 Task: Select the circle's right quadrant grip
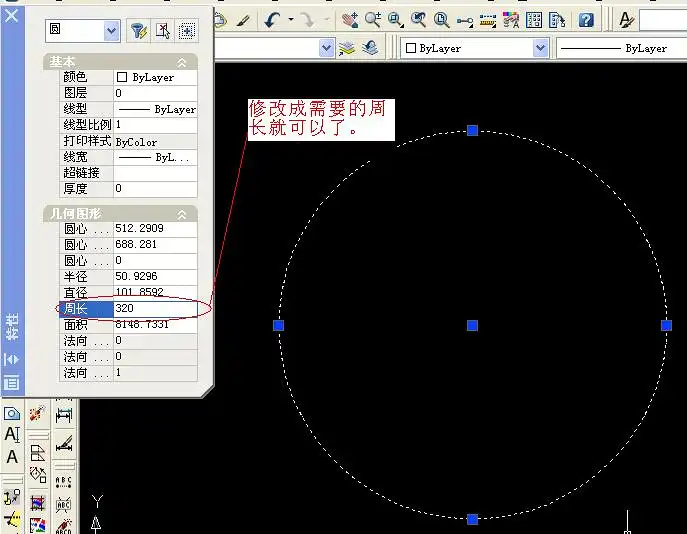pos(666,325)
